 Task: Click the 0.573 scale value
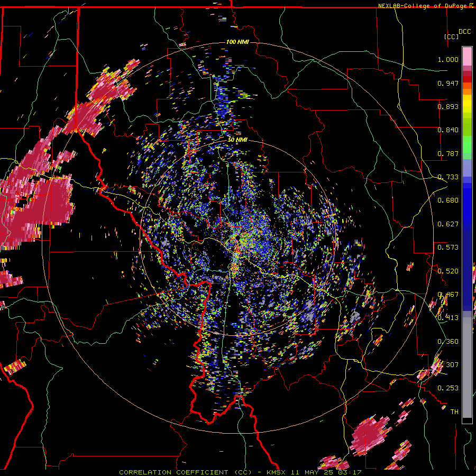coord(448,248)
